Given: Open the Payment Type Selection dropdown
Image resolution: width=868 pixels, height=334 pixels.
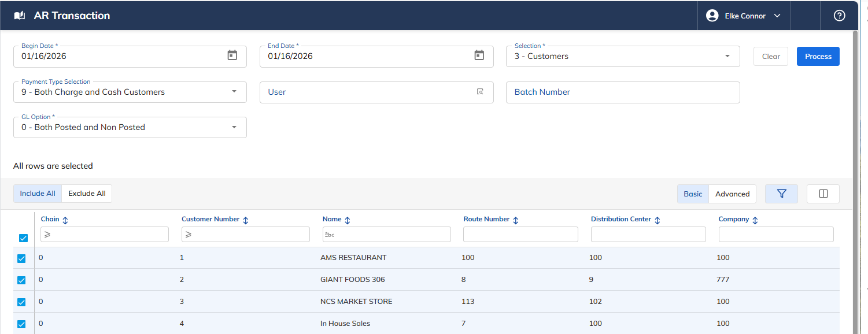Looking at the screenshot, I should pos(130,92).
